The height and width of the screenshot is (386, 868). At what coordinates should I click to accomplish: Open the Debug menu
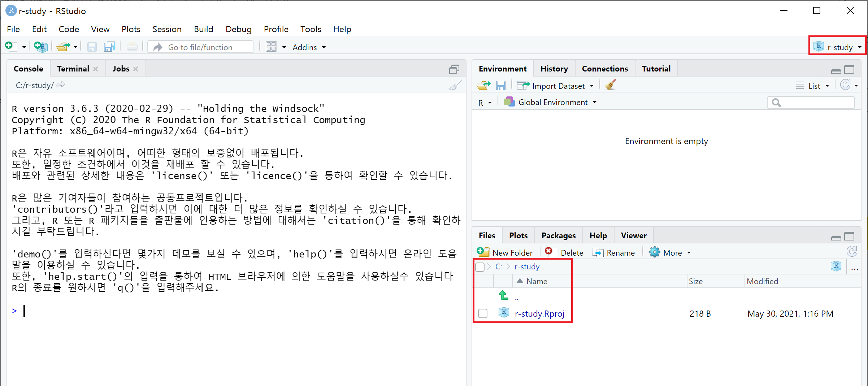238,29
